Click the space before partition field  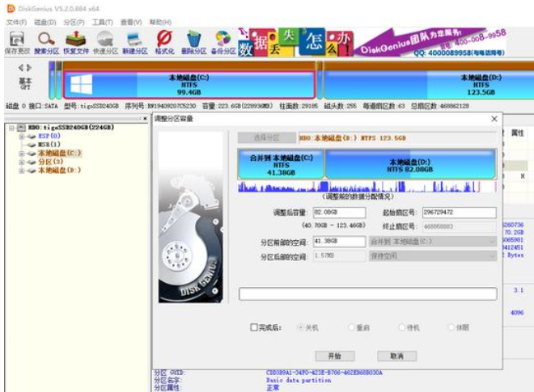[339, 241]
